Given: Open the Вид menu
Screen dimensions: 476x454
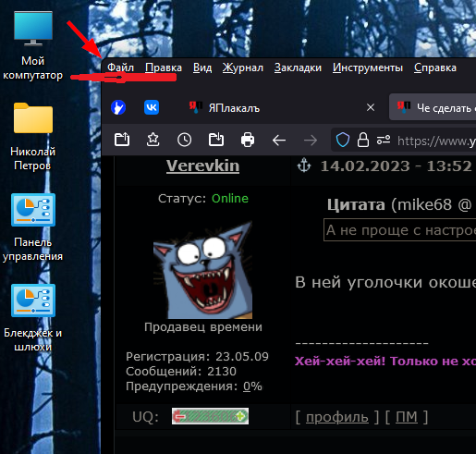Looking at the screenshot, I should (x=202, y=67).
